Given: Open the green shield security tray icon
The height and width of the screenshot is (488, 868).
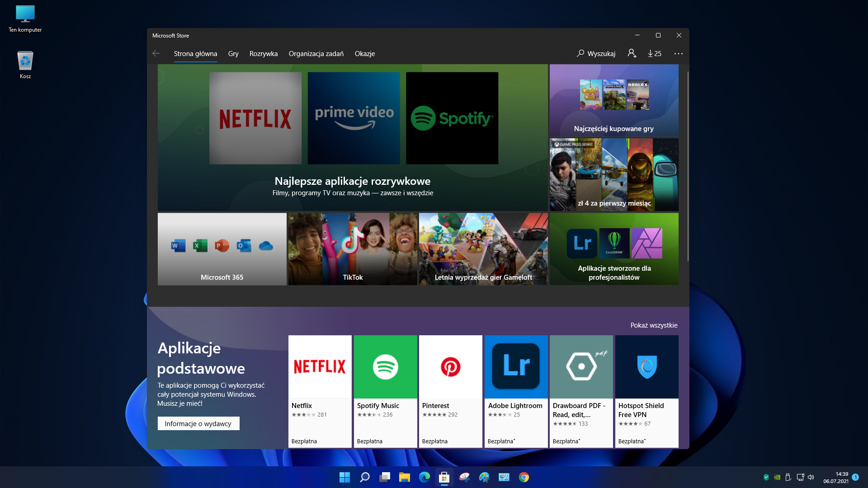Looking at the screenshot, I should (x=766, y=477).
